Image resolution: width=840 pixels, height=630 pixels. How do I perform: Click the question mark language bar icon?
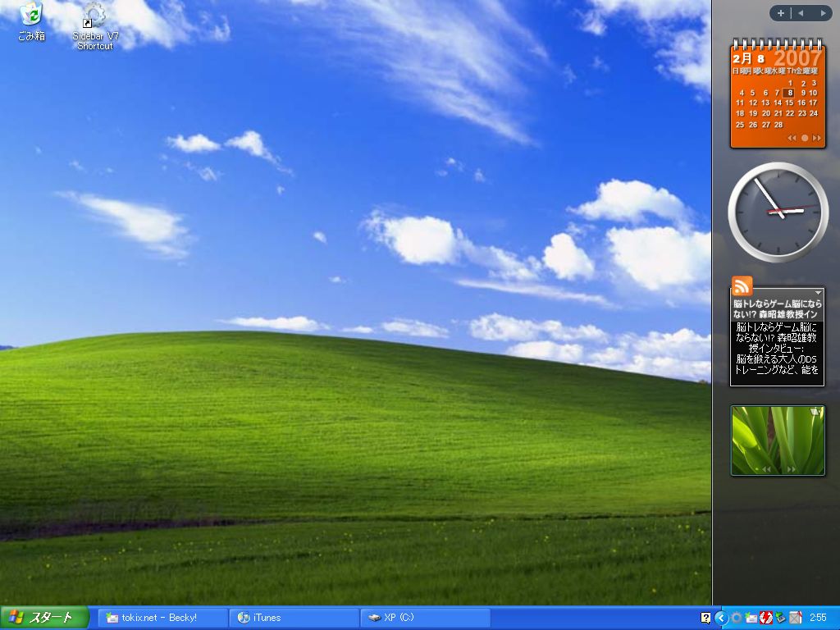coord(705,618)
